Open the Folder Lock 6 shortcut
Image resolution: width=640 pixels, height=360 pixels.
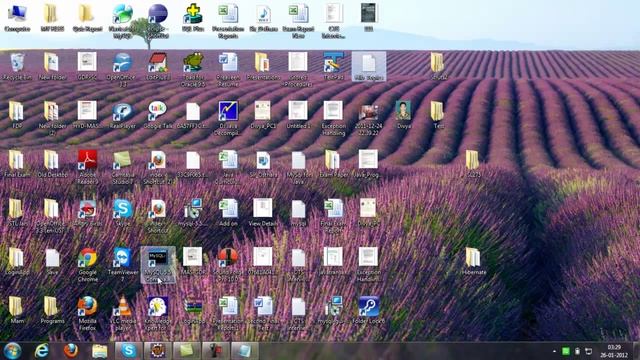tap(369, 311)
